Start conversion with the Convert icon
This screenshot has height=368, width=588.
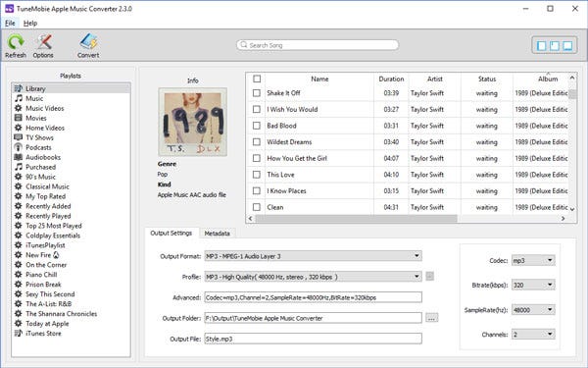click(88, 41)
